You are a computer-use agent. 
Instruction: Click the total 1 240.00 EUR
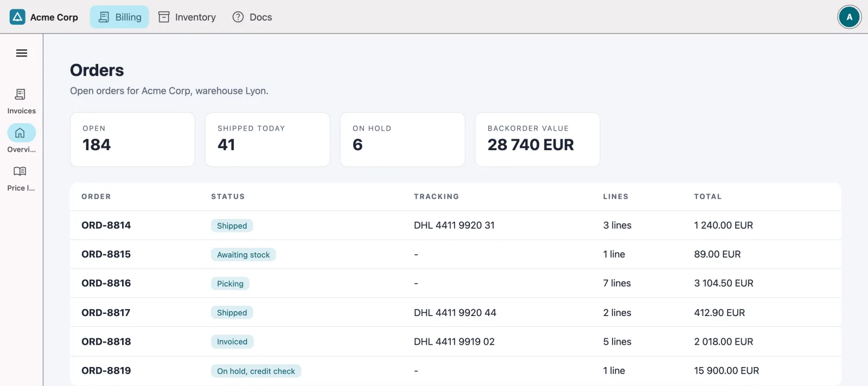[724, 225]
